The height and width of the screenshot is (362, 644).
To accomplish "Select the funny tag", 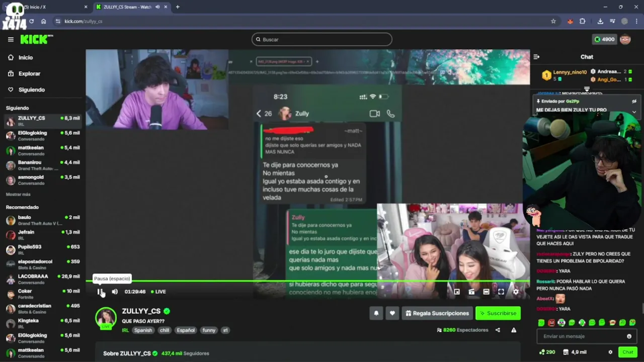I will tap(209, 330).
